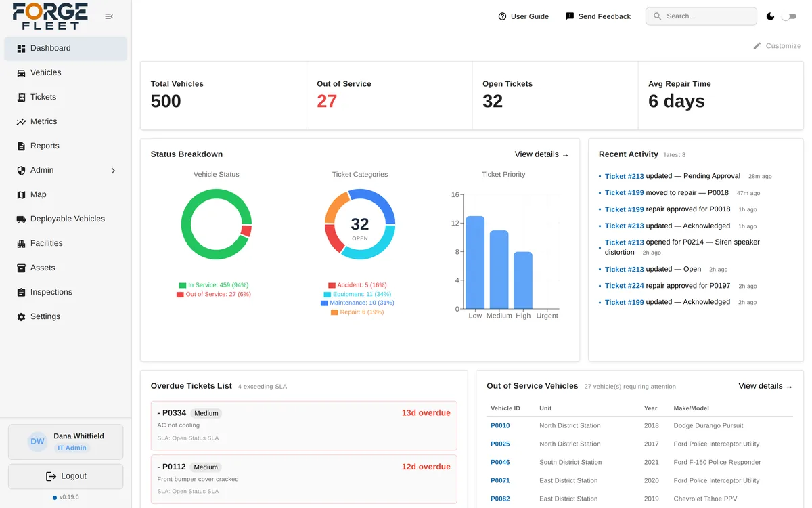The height and width of the screenshot is (508, 812).
Task: Open the P0334 overdue ticket card
Action: pyautogui.click(x=304, y=425)
